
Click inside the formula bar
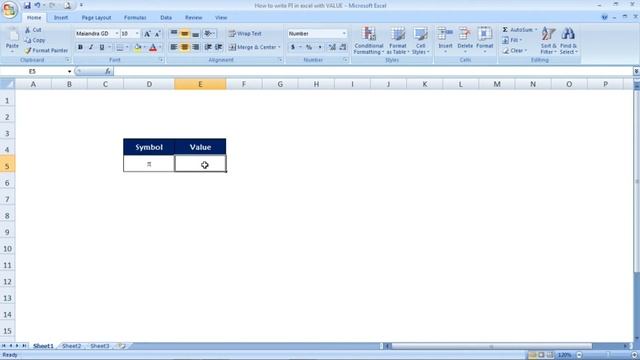point(373,71)
